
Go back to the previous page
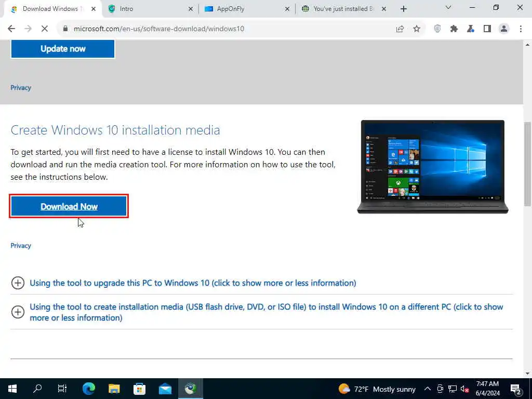pos(11,29)
